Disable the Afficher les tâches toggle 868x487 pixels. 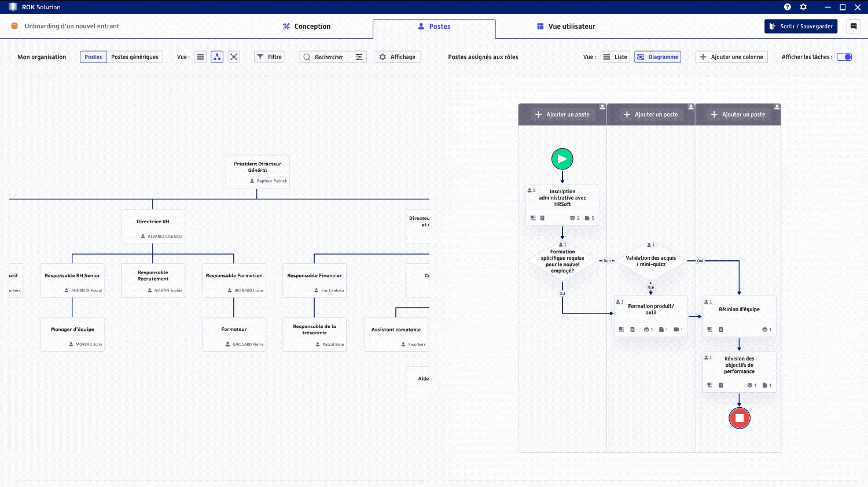(x=844, y=57)
